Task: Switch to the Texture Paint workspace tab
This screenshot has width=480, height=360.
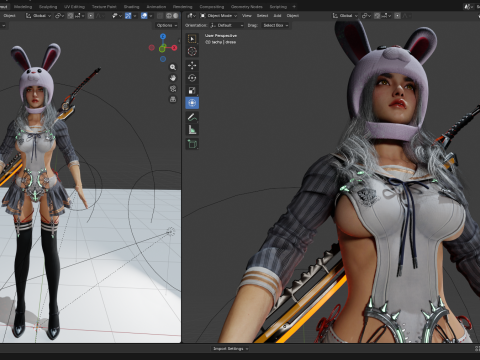Action: 104,6
